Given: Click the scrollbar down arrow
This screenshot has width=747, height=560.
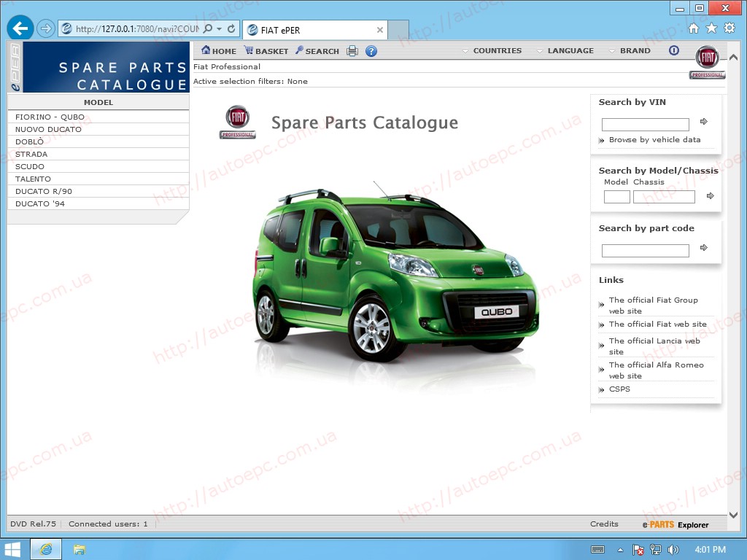Looking at the screenshot, I should (x=734, y=515).
